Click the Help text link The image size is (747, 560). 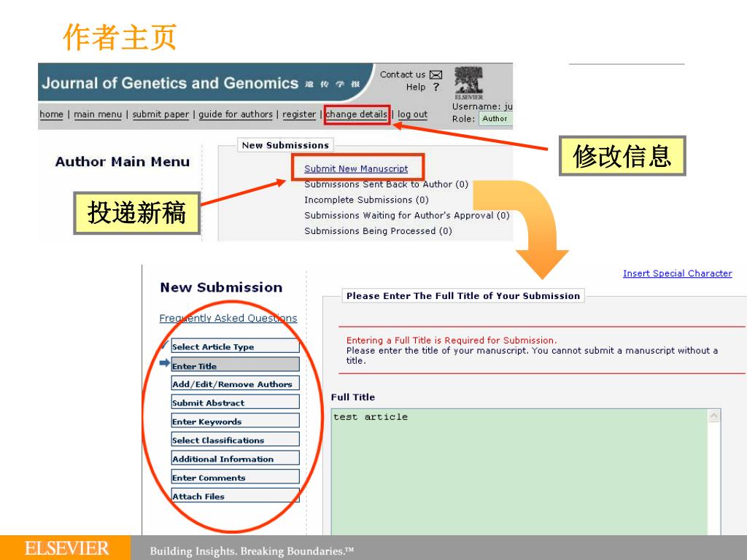click(416, 87)
